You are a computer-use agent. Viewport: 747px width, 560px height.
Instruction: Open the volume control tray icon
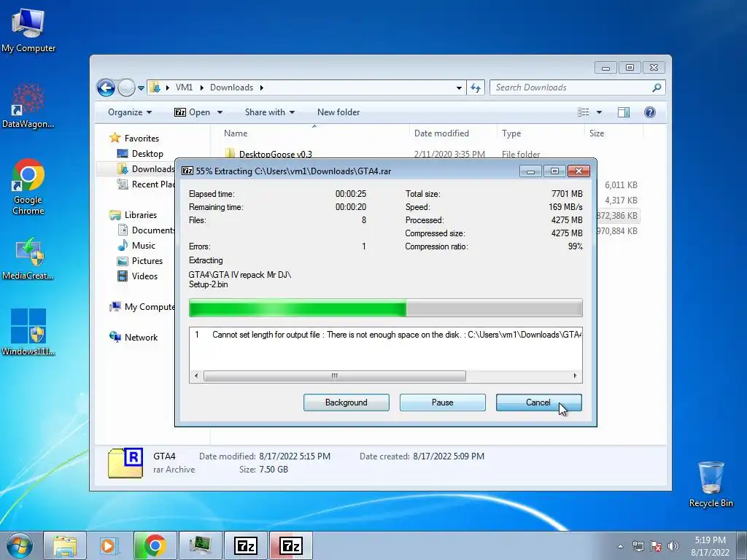[673, 546]
